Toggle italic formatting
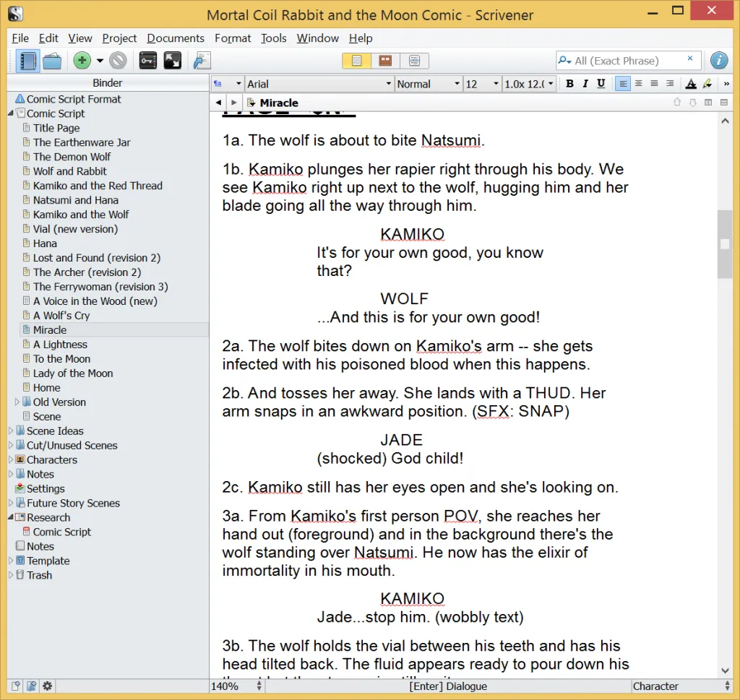The height and width of the screenshot is (700, 740). (585, 84)
